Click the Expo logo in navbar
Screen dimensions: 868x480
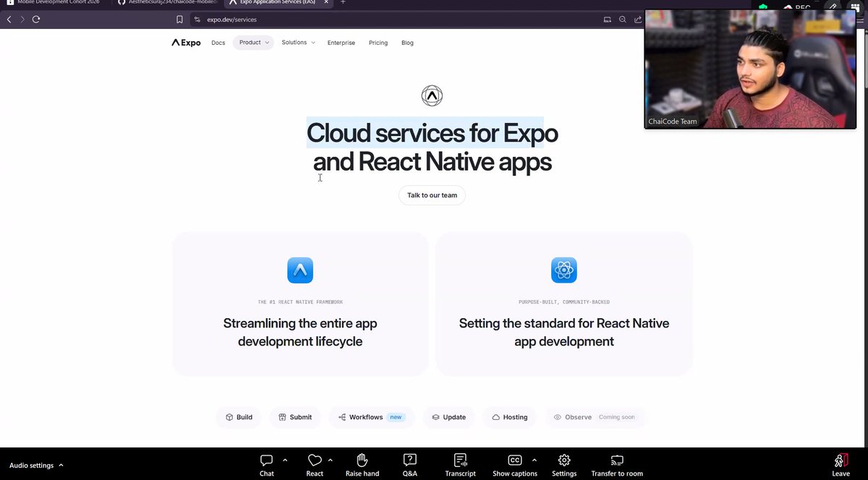click(x=186, y=43)
